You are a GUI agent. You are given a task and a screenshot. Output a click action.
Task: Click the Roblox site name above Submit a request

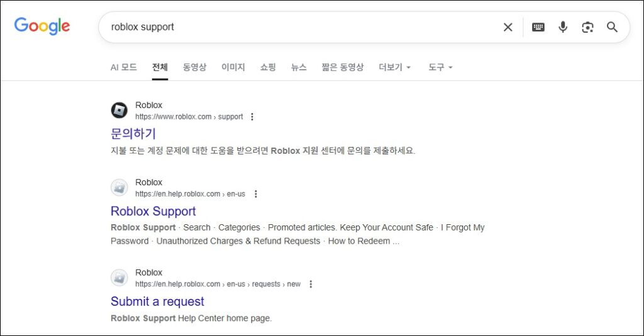pyautogui.click(x=148, y=273)
